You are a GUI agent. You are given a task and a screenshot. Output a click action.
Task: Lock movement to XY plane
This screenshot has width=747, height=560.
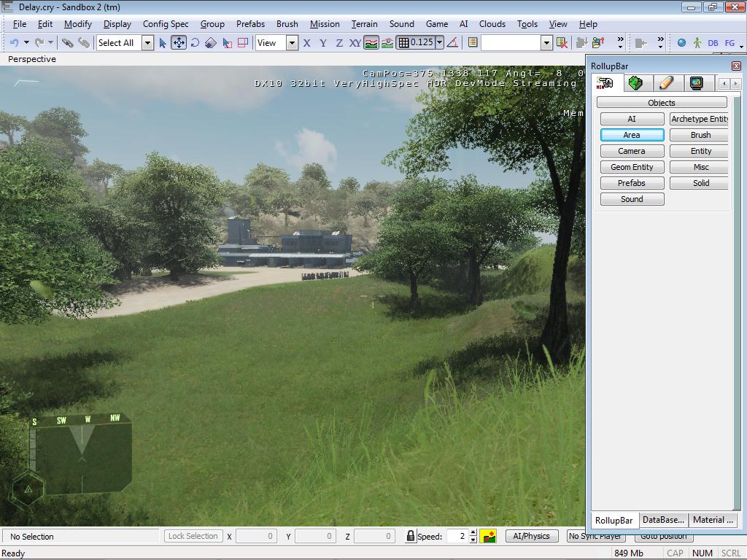tap(355, 43)
